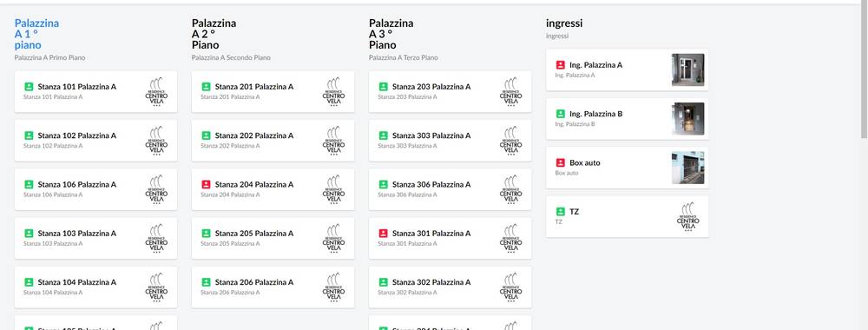Open the Ing. Palazzina A door photo thumbnail
Image resolution: width=868 pixels, height=330 pixels.
(x=688, y=69)
